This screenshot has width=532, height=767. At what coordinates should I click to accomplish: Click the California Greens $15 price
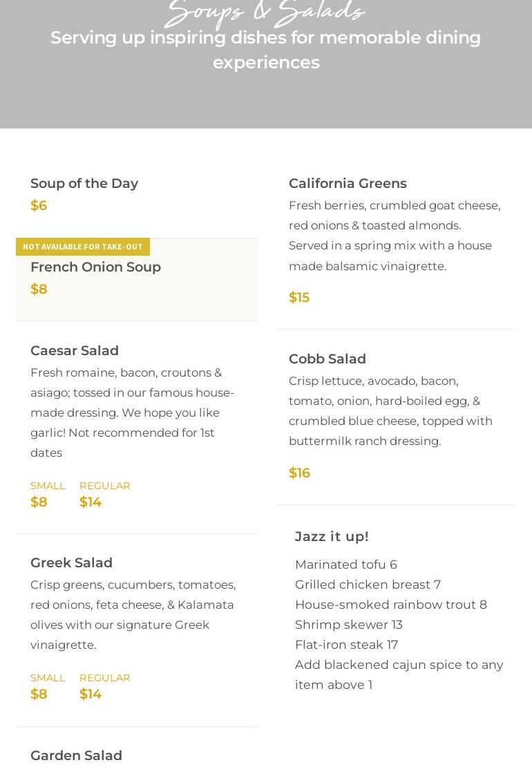point(299,297)
